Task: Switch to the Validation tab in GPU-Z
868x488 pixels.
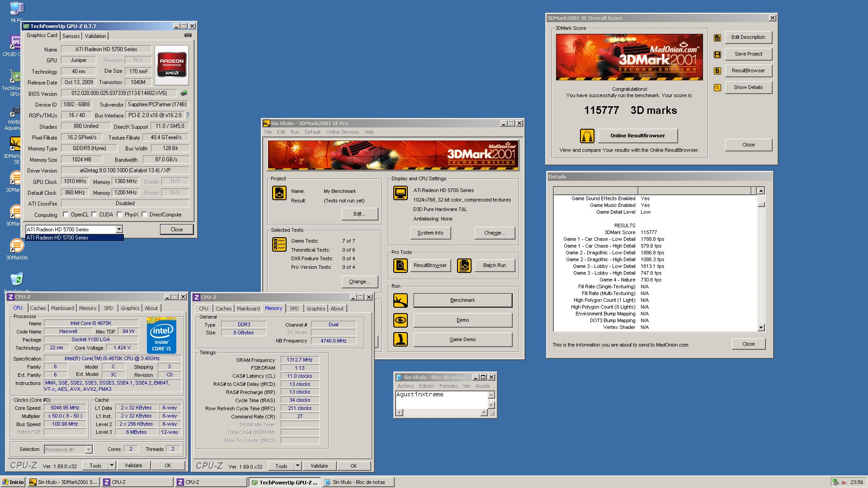Action: coord(95,36)
